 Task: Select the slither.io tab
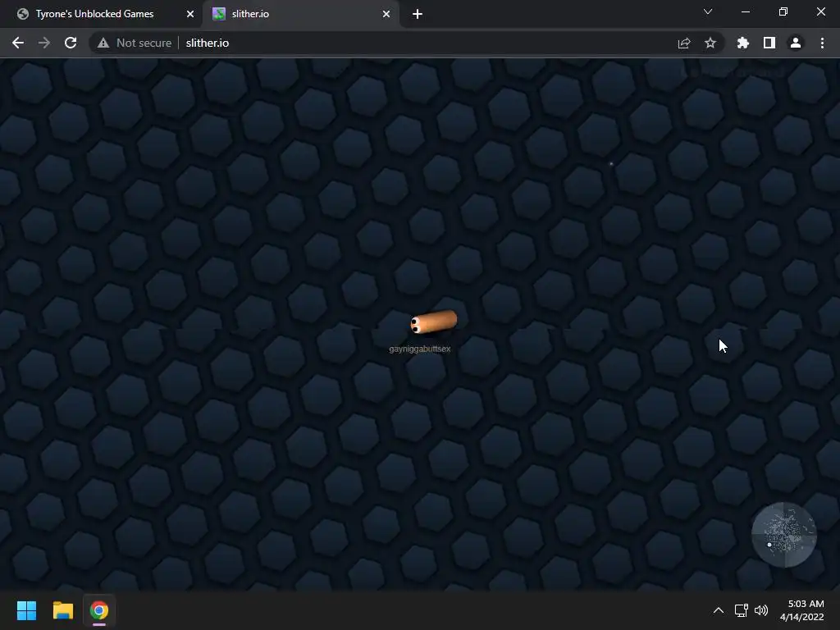302,14
